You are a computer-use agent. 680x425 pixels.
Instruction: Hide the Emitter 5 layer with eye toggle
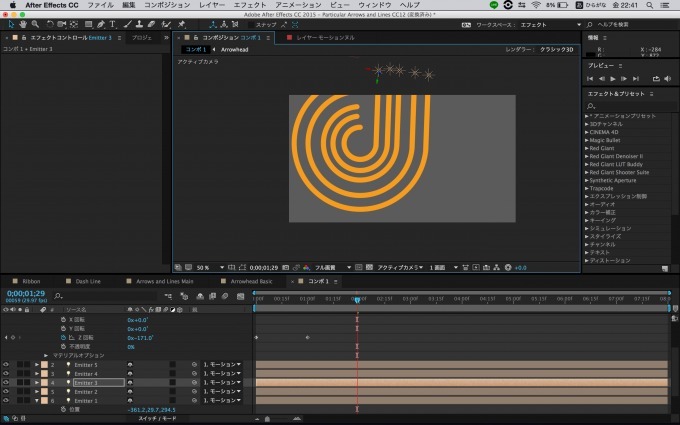6,365
